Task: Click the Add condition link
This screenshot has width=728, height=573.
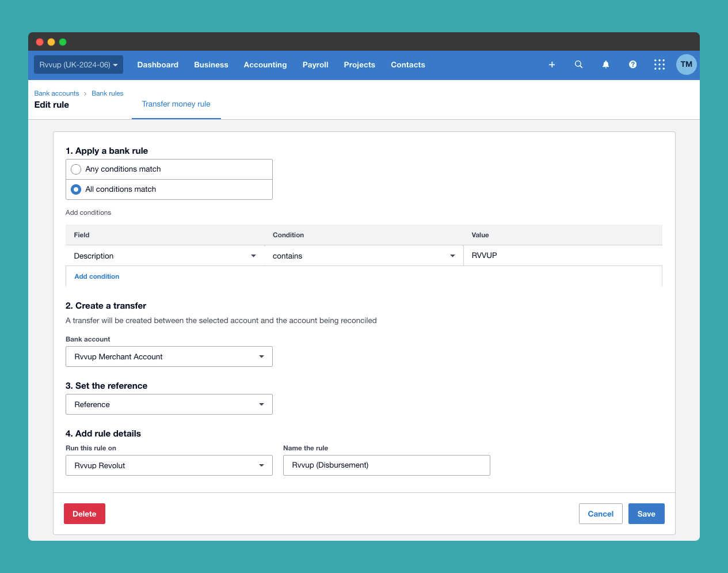Action: pyautogui.click(x=97, y=276)
